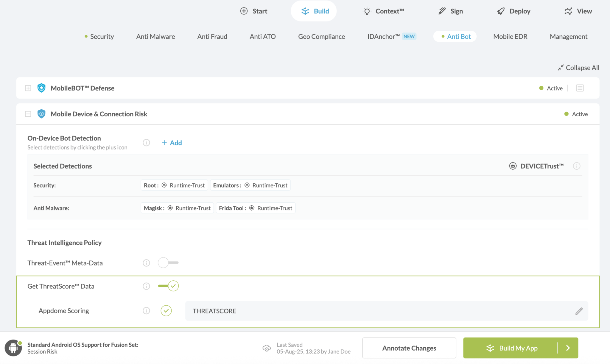Image resolution: width=610 pixels, height=364 pixels.
Task: Click the Last Saved cloud icon
Action: coord(267,348)
